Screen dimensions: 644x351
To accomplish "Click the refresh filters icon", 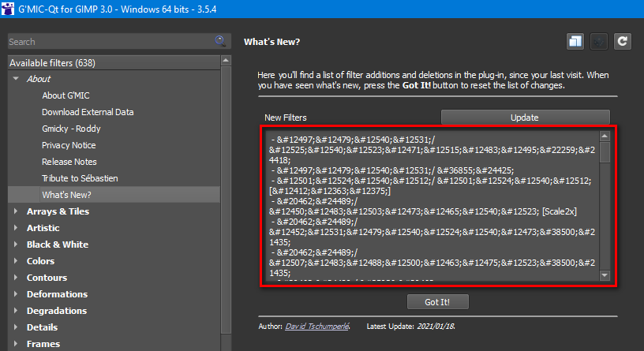I will point(623,42).
